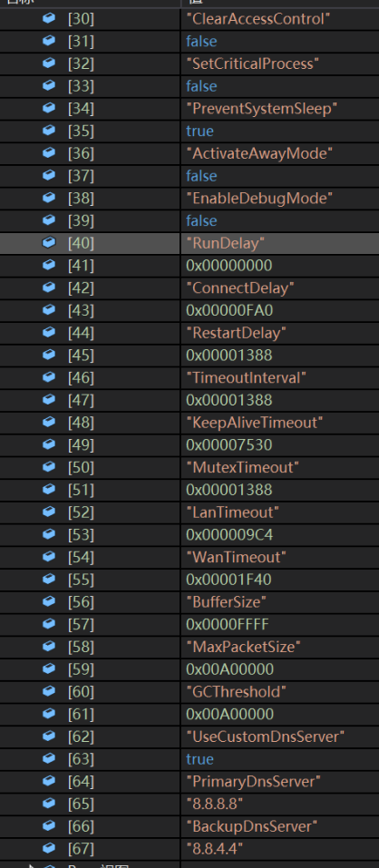Select the false value in row [39]
Viewport: 379px width, 868px height.
coord(201,221)
